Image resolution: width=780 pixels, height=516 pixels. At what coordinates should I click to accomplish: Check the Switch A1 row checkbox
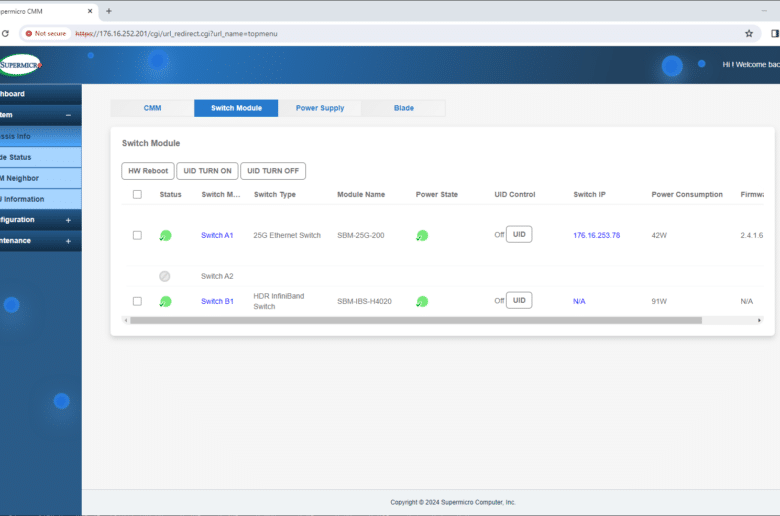[137, 235]
